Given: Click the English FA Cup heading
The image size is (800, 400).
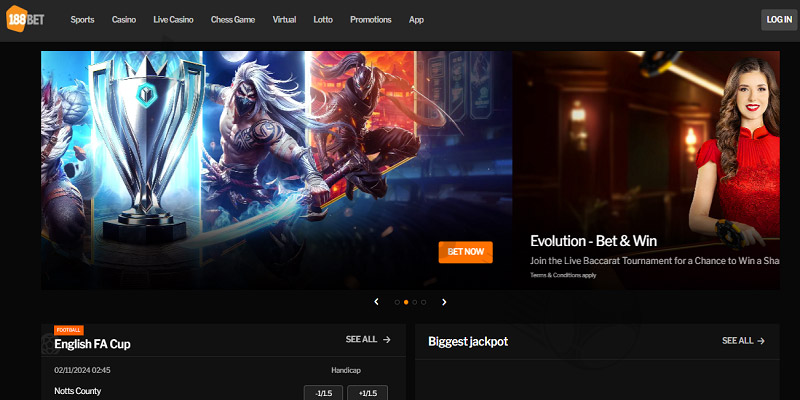Looking at the screenshot, I should point(92,344).
